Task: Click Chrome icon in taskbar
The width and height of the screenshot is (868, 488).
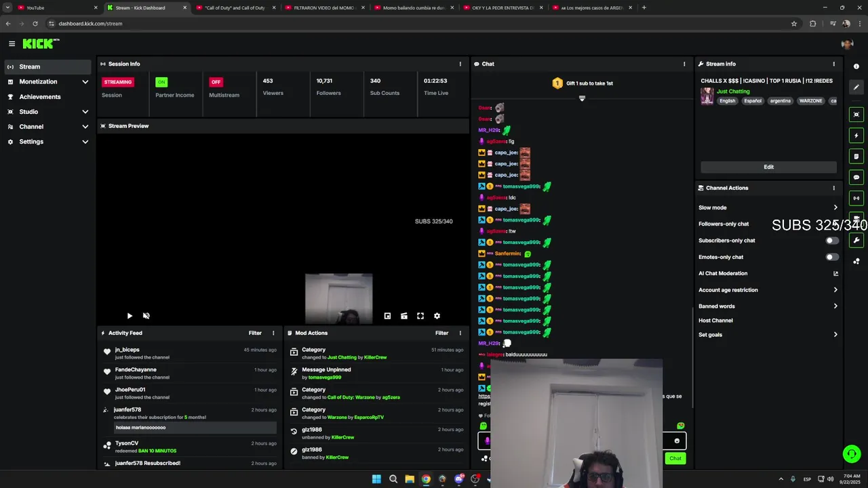Action: pyautogui.click(x=426, y=479)
